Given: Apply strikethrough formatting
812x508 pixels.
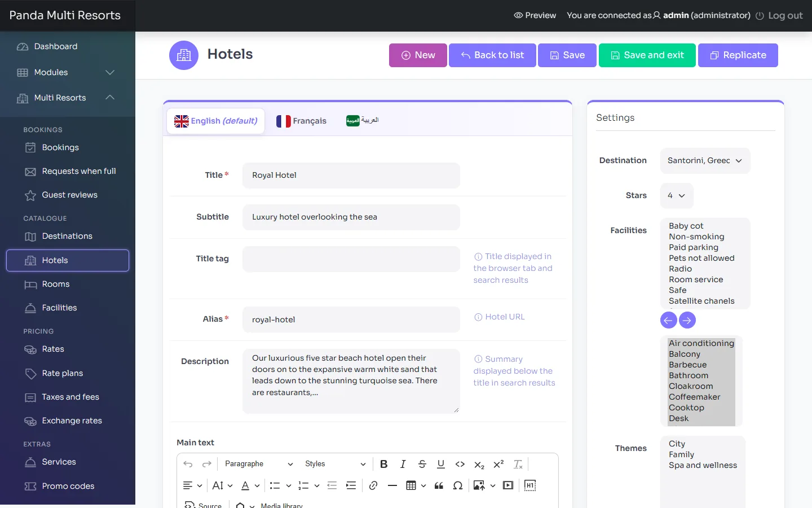Looking at the screenshot, I should click(x=422, y=464).
